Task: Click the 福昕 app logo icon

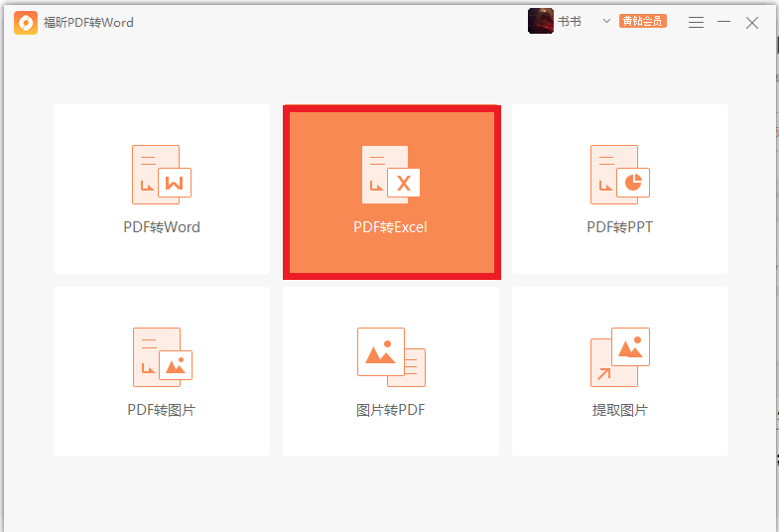Action: [26, 23]
